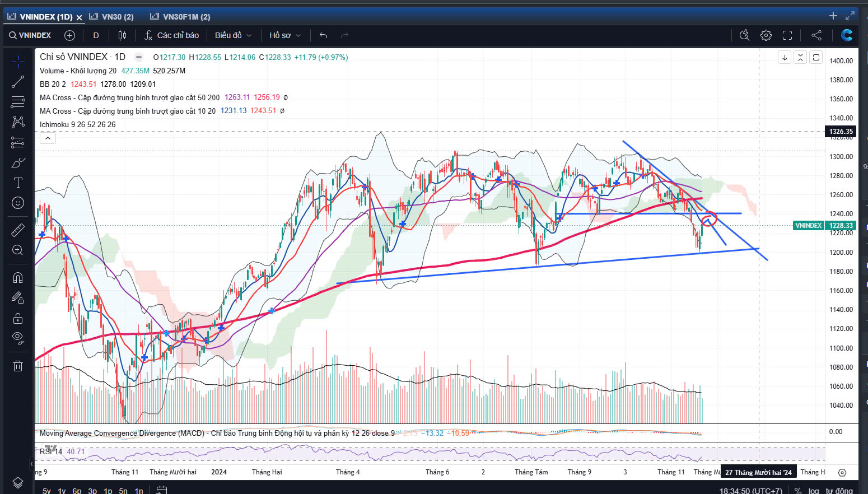Open the quick search icon
Image resolution: width=868 pixels, height=494 pixels.
point(744,35)
